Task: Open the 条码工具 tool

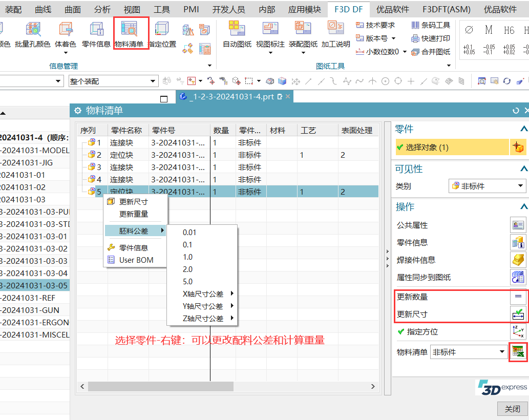Action: 431,25
